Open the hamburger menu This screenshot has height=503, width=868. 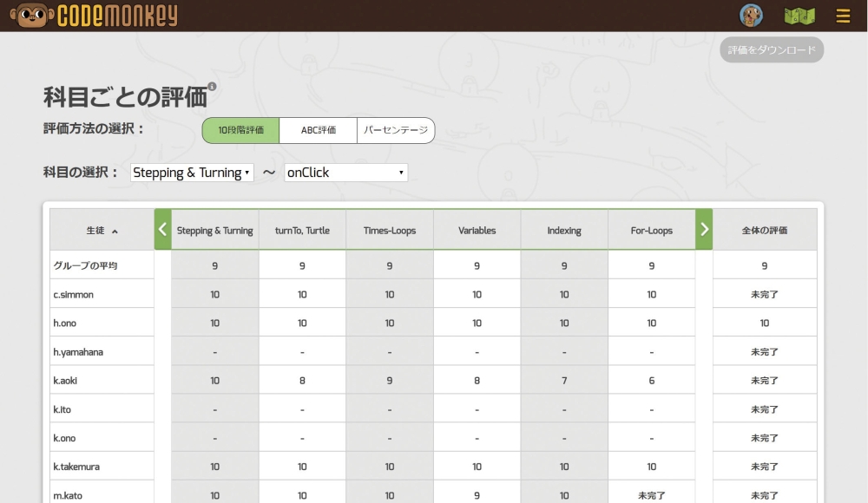pos(843,16)
